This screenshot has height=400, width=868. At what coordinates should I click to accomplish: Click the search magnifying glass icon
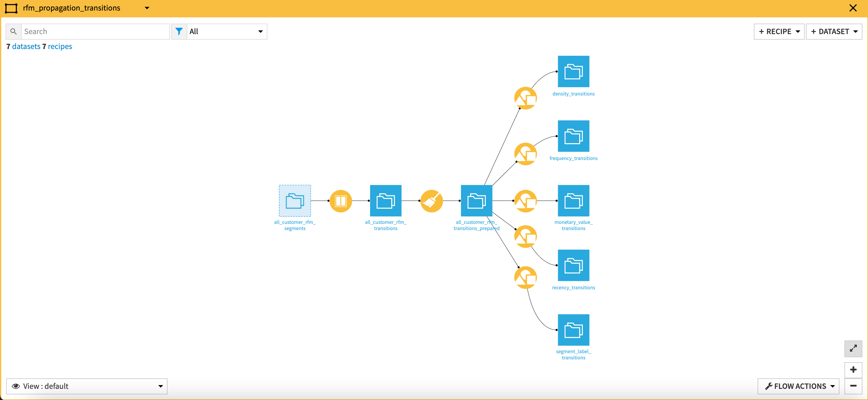13,31
